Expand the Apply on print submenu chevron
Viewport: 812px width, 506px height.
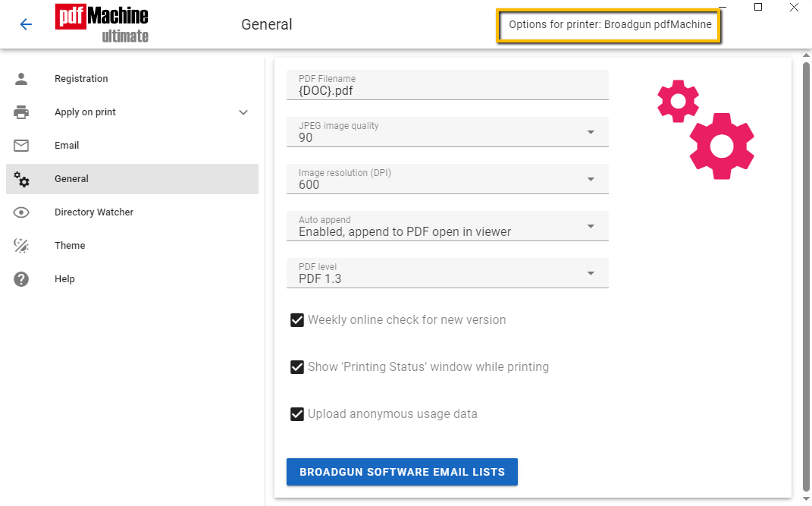[243, 112]
